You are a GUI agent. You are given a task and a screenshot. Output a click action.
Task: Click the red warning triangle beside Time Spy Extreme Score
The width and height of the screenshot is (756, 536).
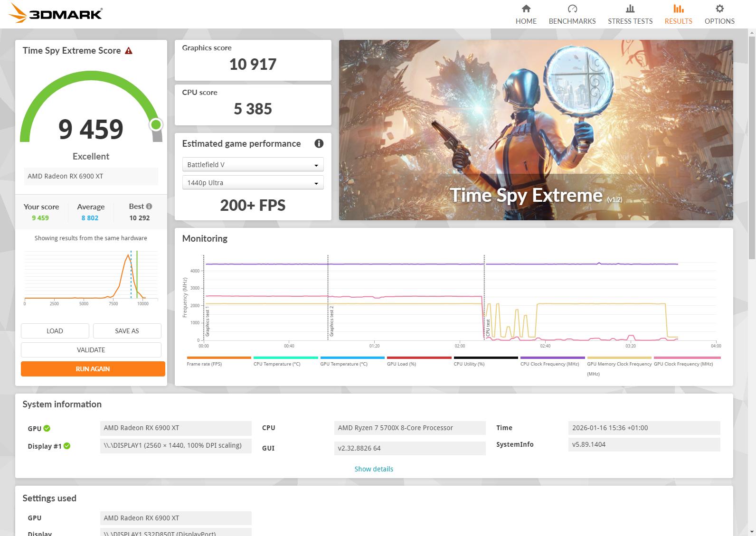tap(129, 51)
